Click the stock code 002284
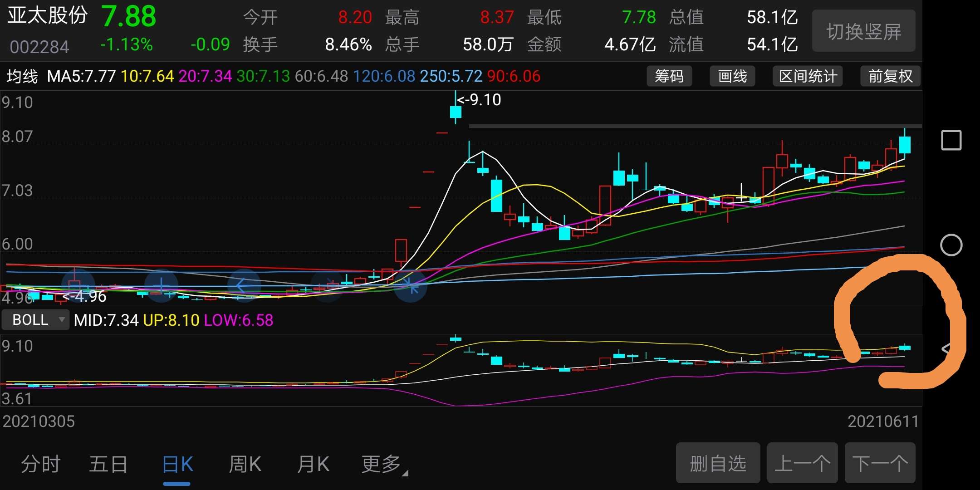This screenshot has height=490, width=980. [x=39, y=46]
